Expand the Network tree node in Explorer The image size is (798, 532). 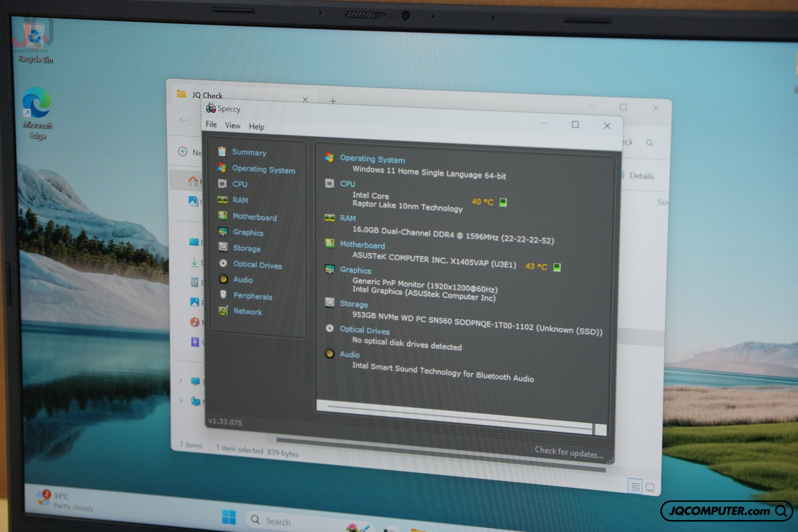(181, 400)
